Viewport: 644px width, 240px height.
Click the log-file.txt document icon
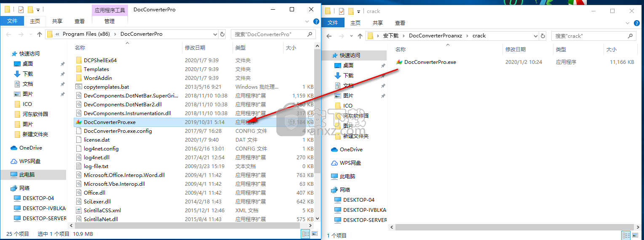(79, 166)
